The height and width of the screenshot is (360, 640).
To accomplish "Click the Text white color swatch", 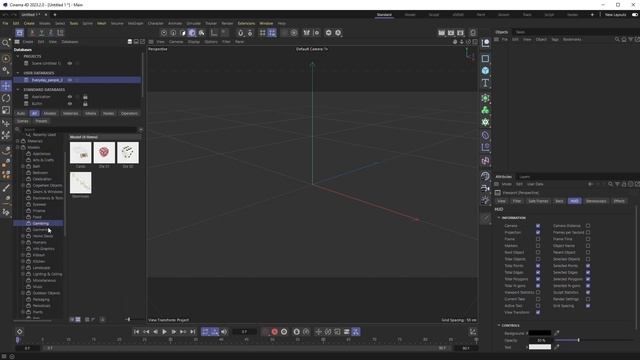I will click(x=540, y=347).
